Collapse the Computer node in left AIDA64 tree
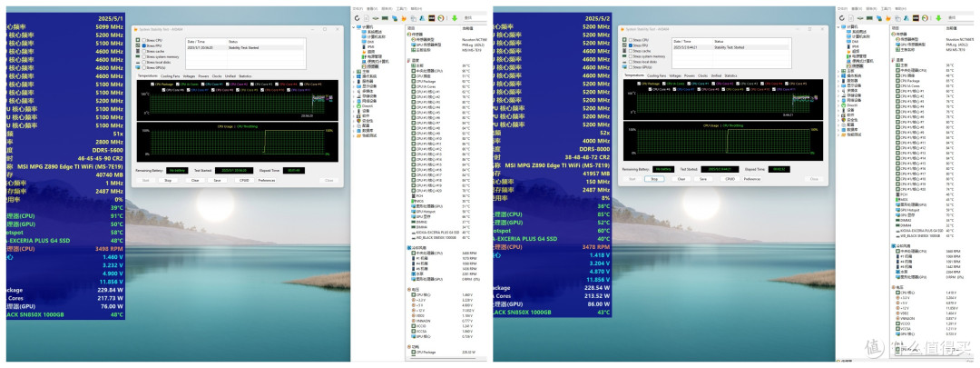Viewport: 980px width, 368px height. (x=353, y=27)
